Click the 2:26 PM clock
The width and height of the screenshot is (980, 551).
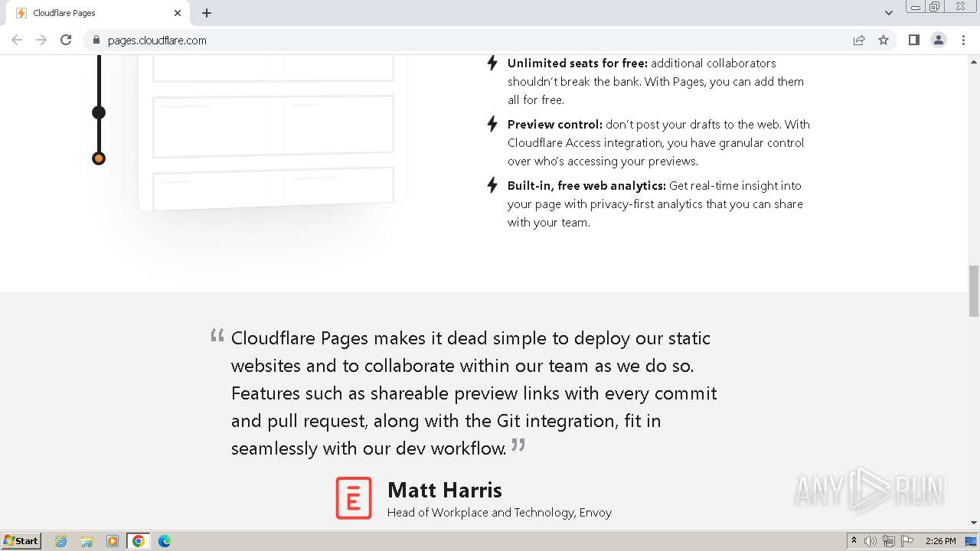[940, 541]
